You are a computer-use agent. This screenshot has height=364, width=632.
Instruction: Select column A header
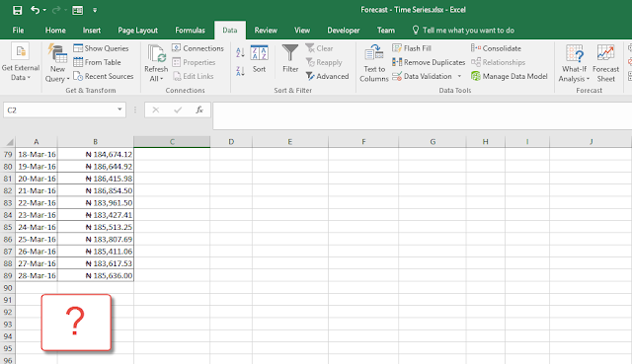click(x=37, y=142)
